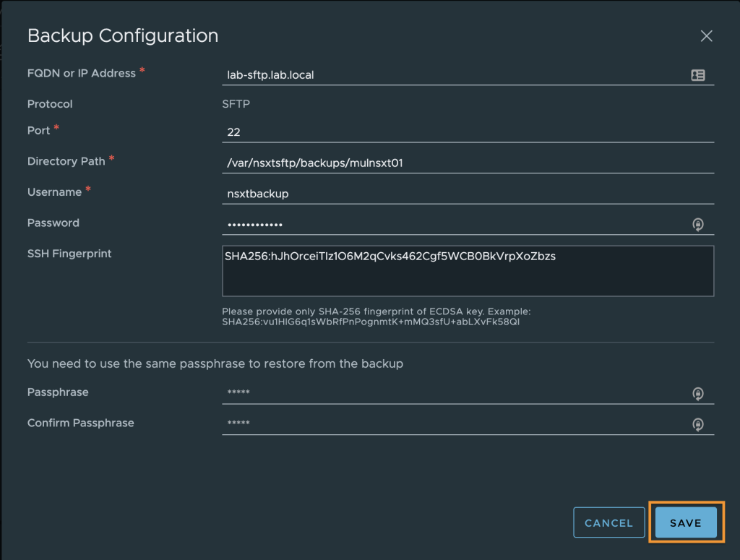Click the SFTP protocol value

236,104
